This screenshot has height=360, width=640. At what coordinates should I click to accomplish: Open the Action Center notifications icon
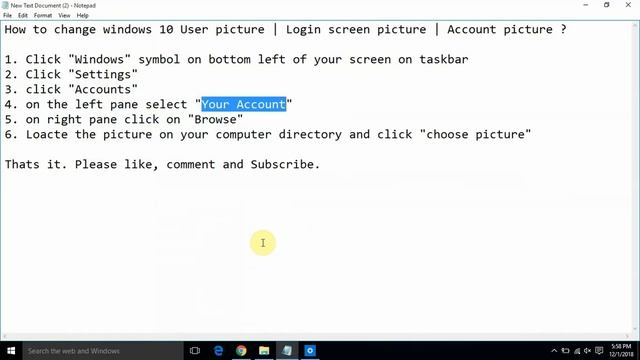[599, 351]
